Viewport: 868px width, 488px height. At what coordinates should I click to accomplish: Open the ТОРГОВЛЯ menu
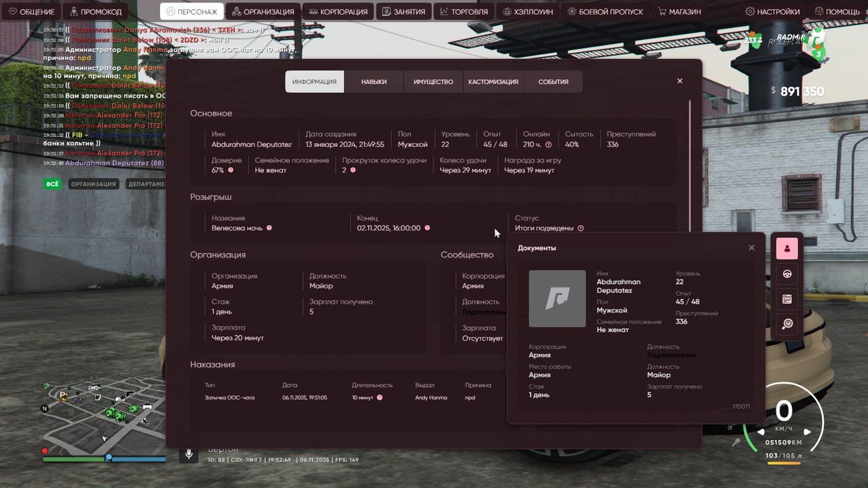[464, 11]
